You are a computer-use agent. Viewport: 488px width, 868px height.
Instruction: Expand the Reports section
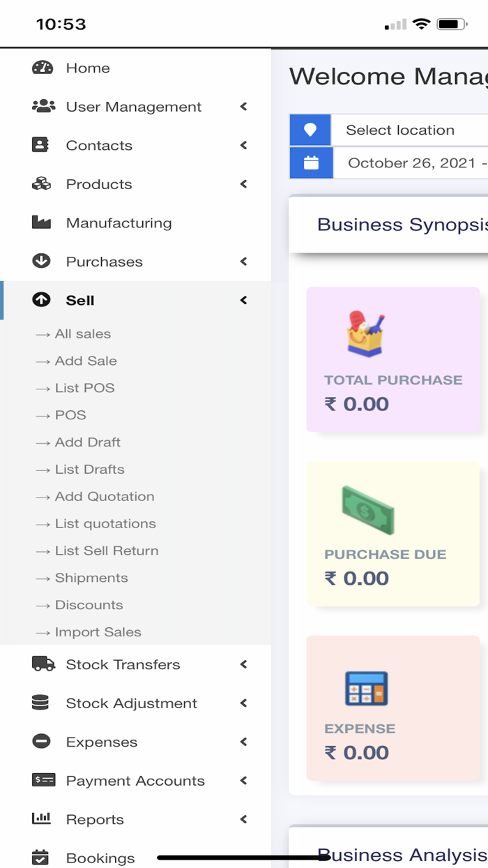click(x=243, y=819)
